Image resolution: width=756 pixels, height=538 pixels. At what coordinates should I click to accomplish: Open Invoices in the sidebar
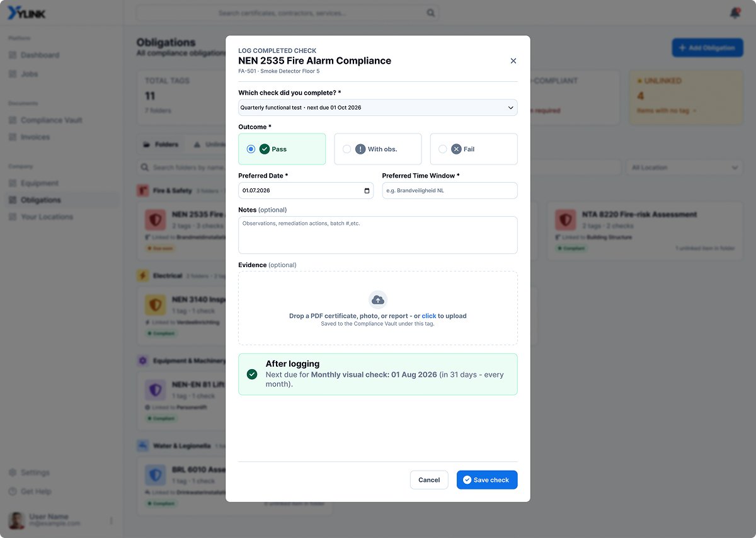(35, 137)
